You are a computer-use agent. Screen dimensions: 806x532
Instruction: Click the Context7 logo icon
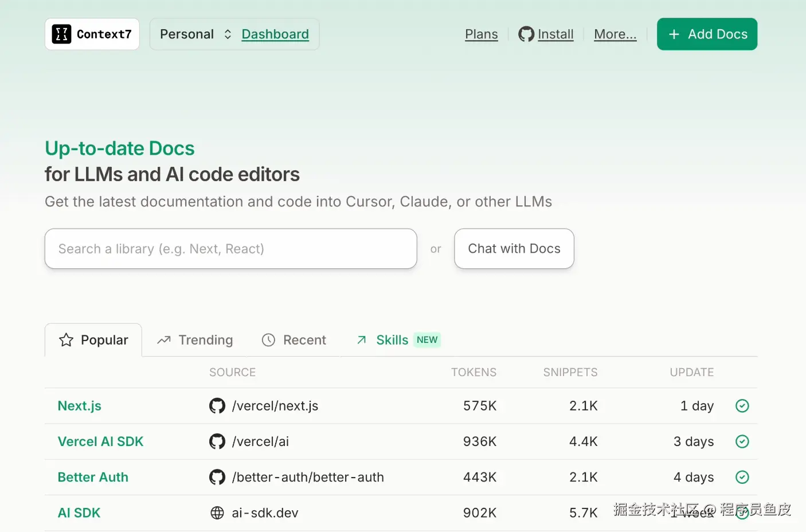(61, 34)
